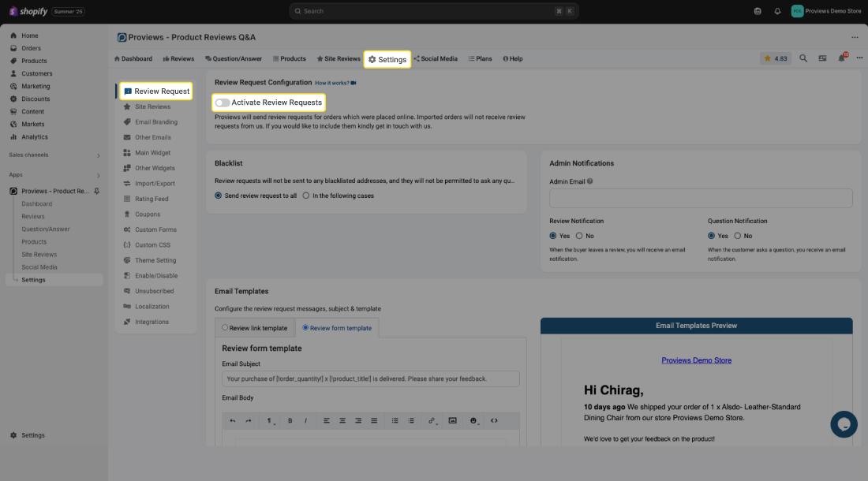The image size is (868, 481).
Task: Open the Proviews notification bell with badge
Action: 842,58
